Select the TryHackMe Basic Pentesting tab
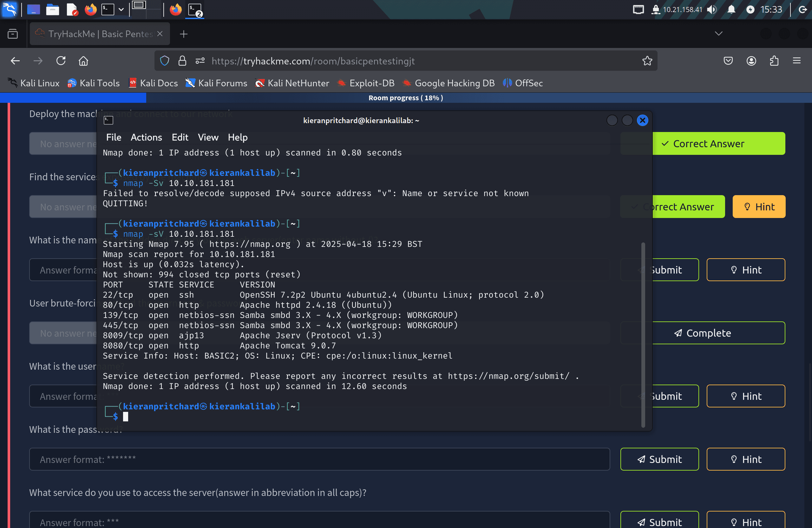The height and width of the screenshot is (528, 812). click(100, 34)
